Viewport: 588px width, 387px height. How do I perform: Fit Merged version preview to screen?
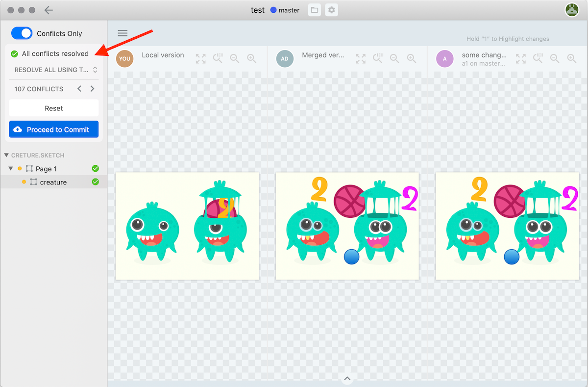361,59
